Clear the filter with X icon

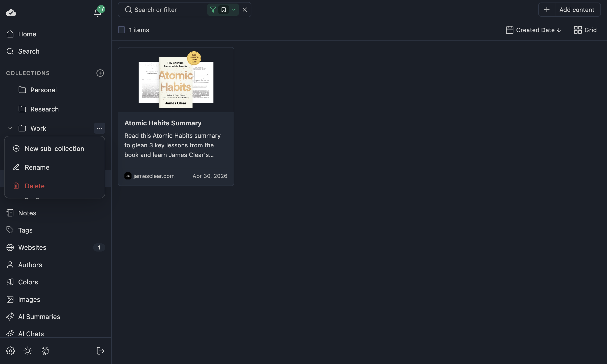coord(245,10)
